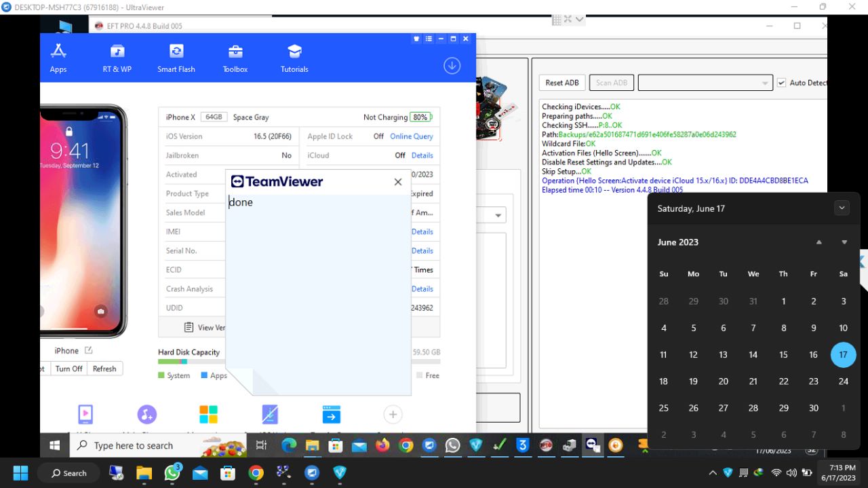Open the Transfer Data arrow tool icon
The height and width of the screenshot is (488, 868).
[x=332, y=414]
